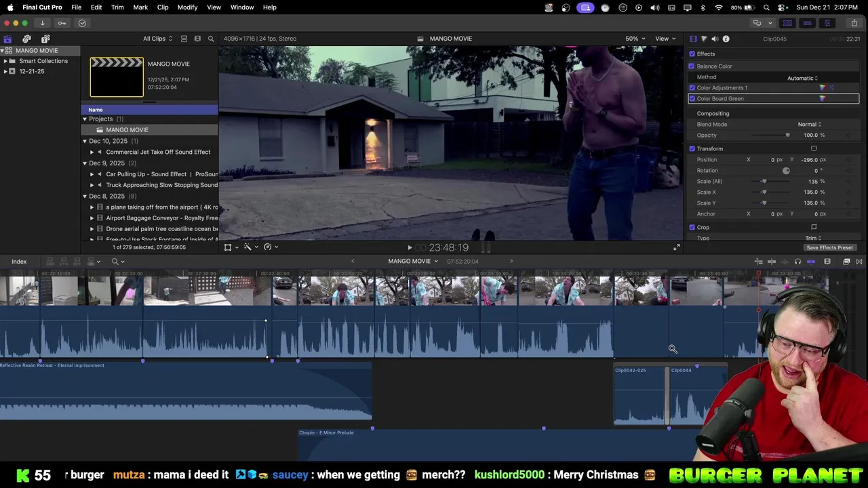Open macOS Spotlight search icon
The width and height of the screenshot is (868, 488).
click(766, 7)
